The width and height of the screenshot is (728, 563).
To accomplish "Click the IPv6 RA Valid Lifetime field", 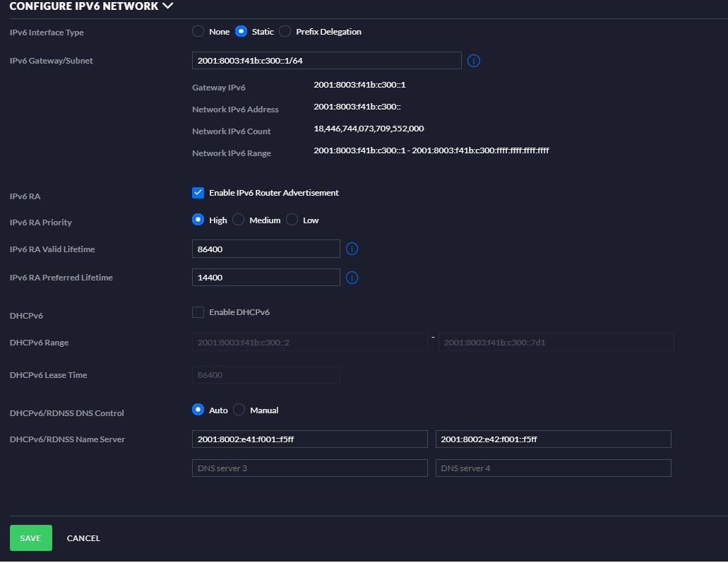I will [265, 249].
